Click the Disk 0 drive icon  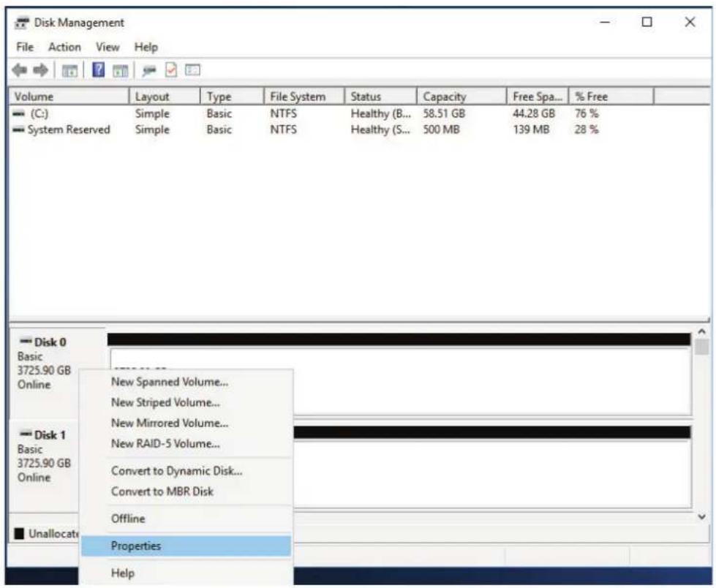coord(26,341)
